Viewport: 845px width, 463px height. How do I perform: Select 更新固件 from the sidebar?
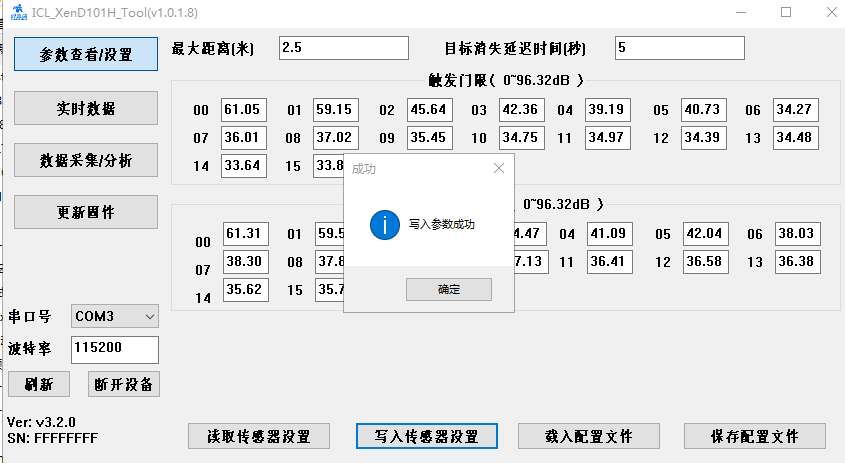(x=86, y=212)
